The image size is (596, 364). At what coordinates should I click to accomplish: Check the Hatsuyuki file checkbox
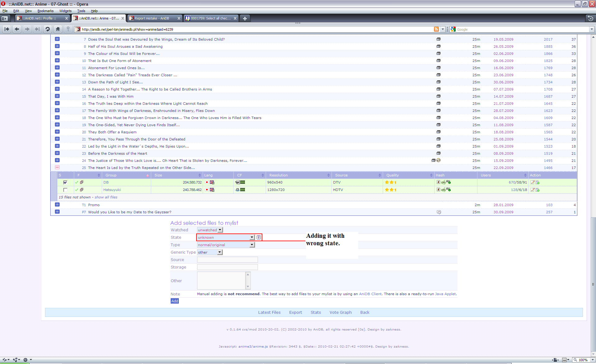tap(65, 190)
